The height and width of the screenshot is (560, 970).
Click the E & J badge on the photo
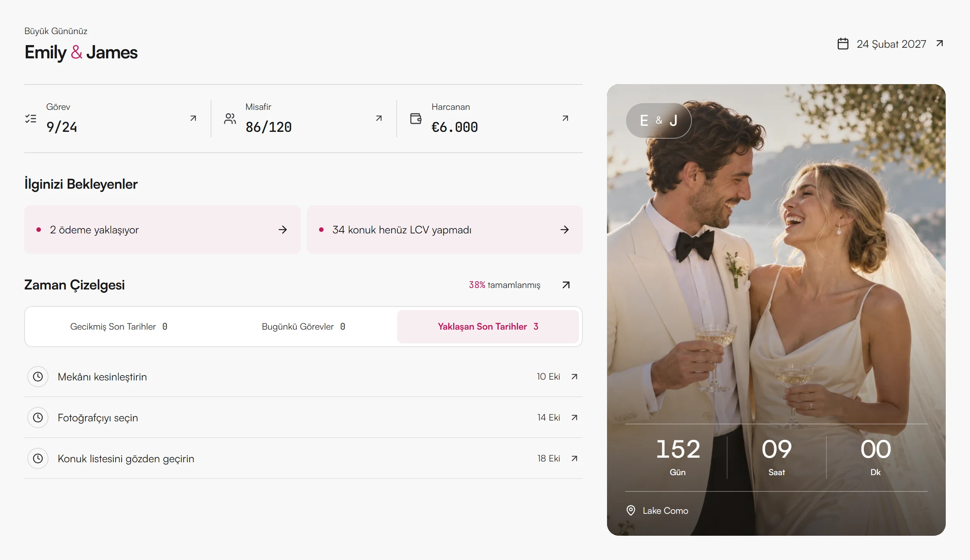point(659,121)
